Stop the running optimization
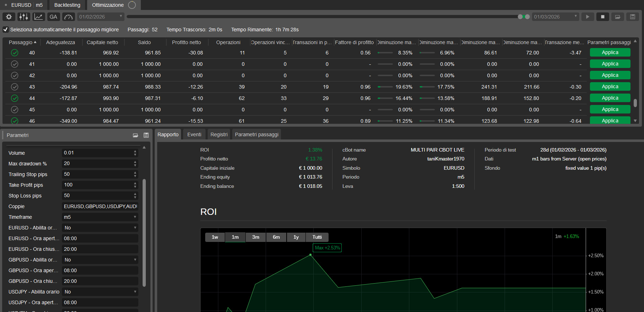This screenshot has height=312, width=644. coord(603,17)
